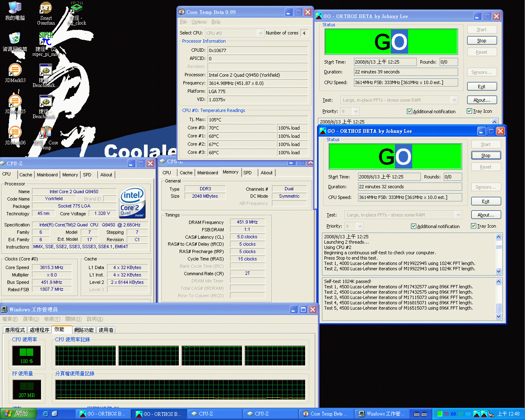The image size is (525, 420).
Task: Switch to Mainboard tab in left CPU-Z window
Action: 47,175
